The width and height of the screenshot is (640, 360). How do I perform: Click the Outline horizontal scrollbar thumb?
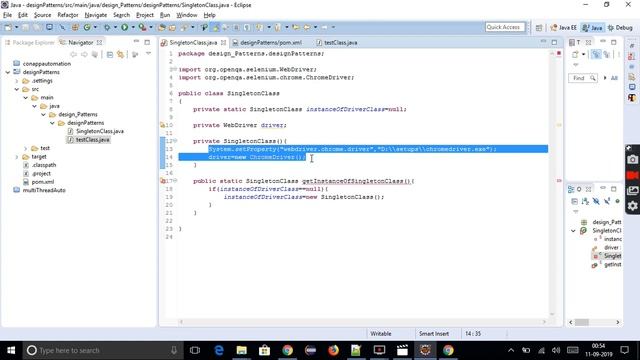point(582,322)
